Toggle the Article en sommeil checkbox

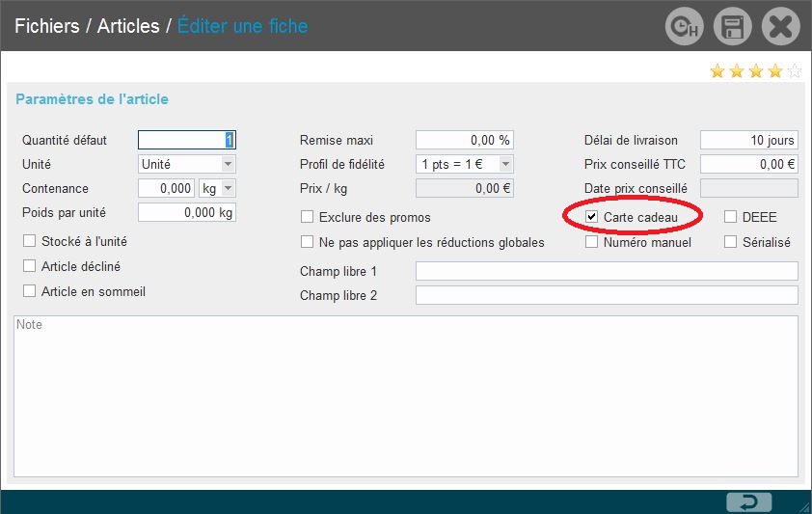30,291
